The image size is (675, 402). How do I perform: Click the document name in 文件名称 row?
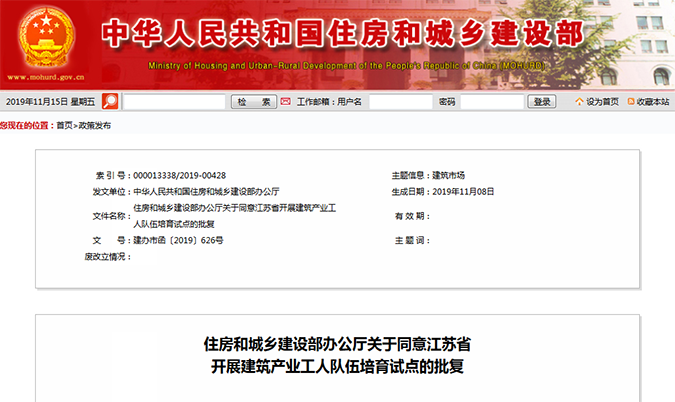pyautogui.click(x=235, y=216)
